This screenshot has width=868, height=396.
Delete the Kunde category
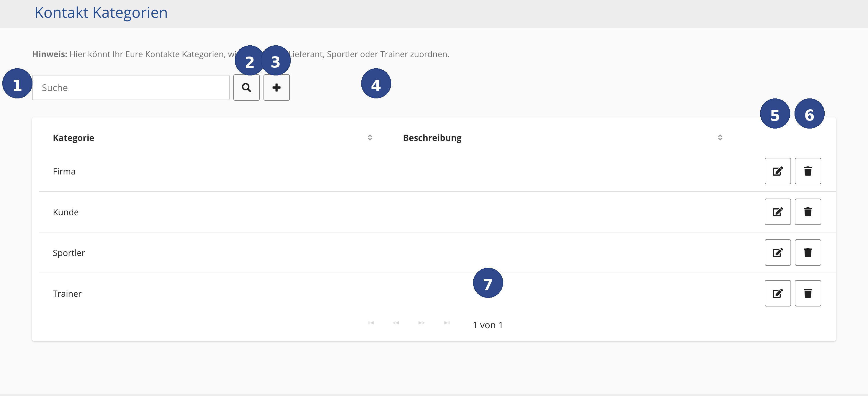point(808,212)
